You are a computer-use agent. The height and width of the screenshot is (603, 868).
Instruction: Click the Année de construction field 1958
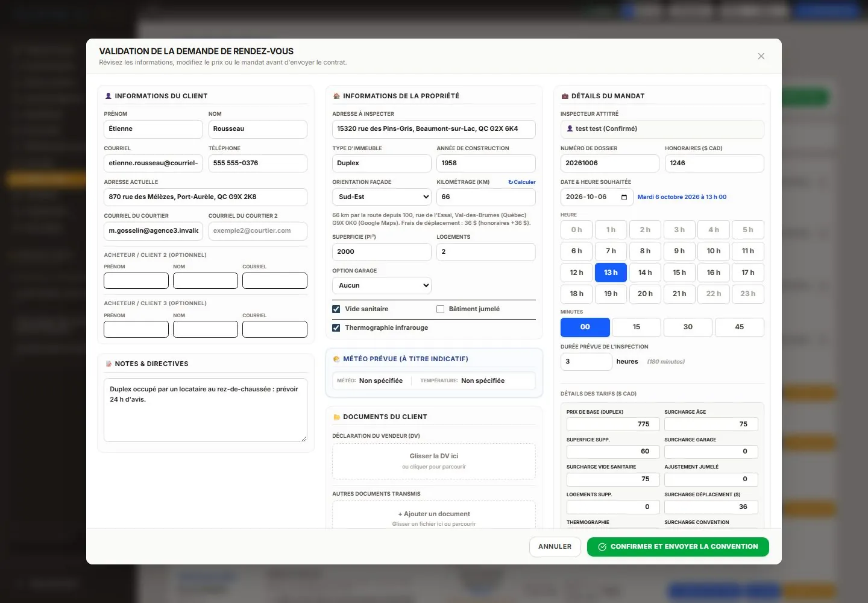tap(486, 163)
